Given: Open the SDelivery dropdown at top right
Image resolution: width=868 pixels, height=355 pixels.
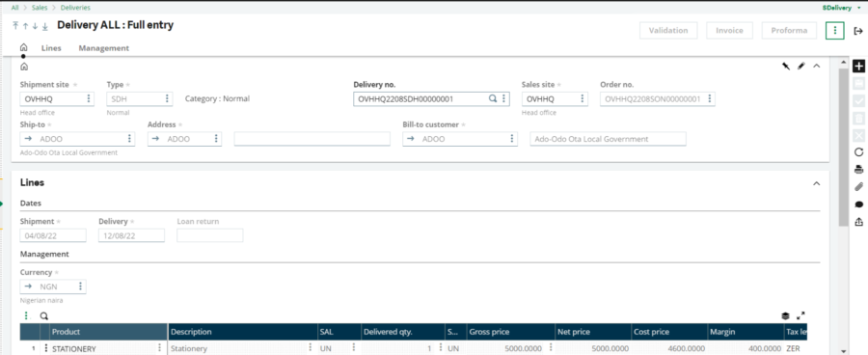Looking at the screenshot, I should [859, 8].
